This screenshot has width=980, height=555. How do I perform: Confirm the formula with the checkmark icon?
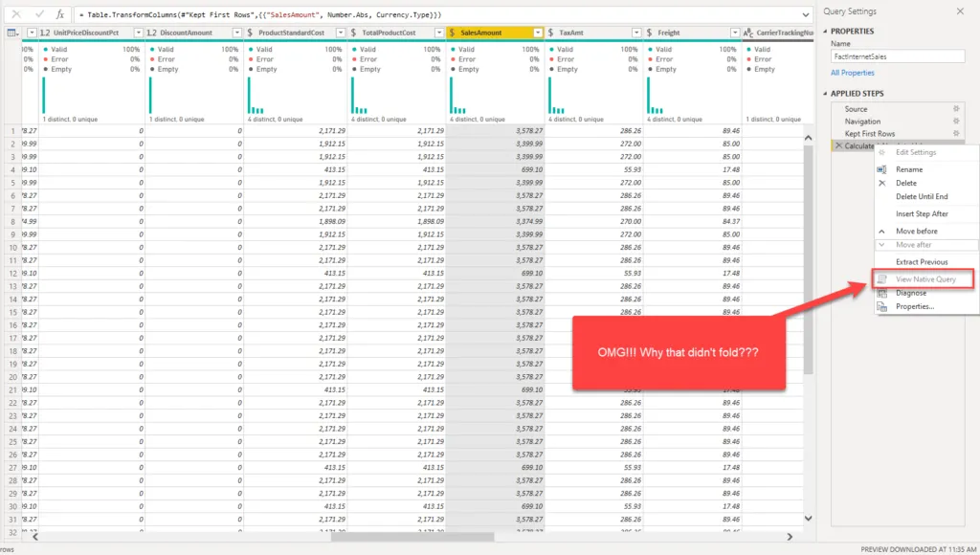pyautogui.click(x=39, y=13)
